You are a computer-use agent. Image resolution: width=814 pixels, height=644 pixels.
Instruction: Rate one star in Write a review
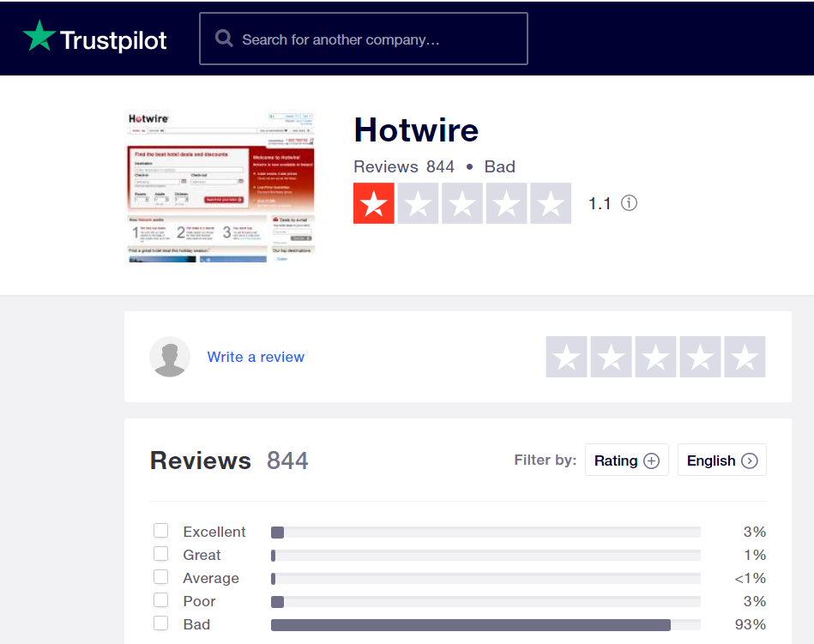(566, 357)
